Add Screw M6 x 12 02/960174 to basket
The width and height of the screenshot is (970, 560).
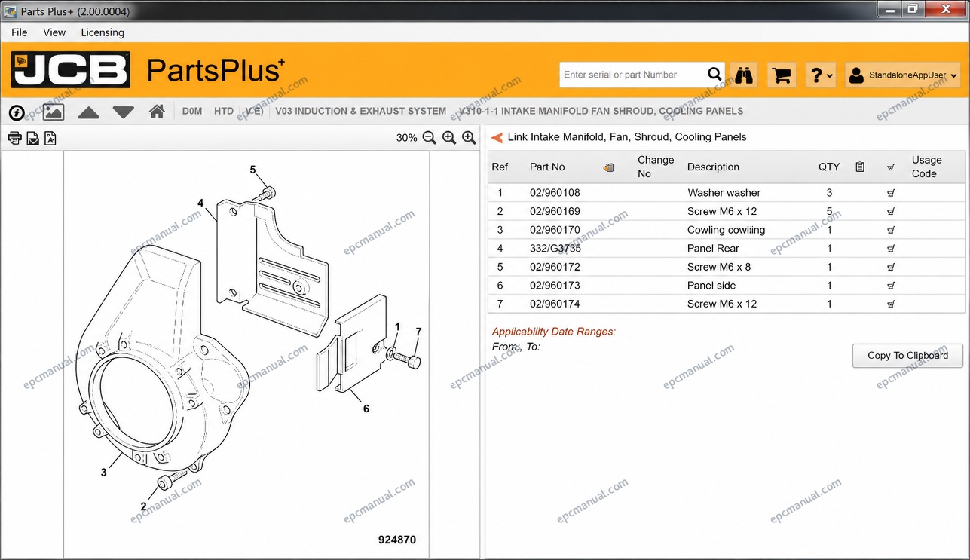click(x=891, y=304)
